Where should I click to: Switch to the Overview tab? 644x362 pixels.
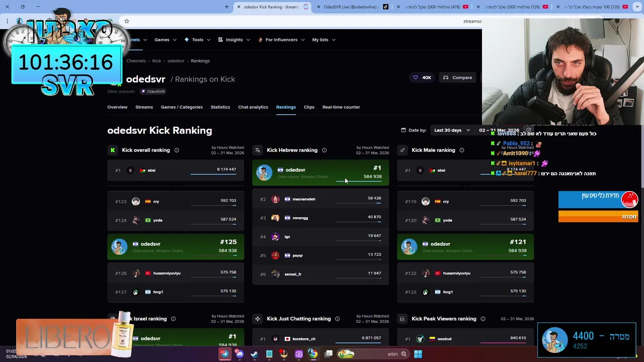tap(117, 107)
